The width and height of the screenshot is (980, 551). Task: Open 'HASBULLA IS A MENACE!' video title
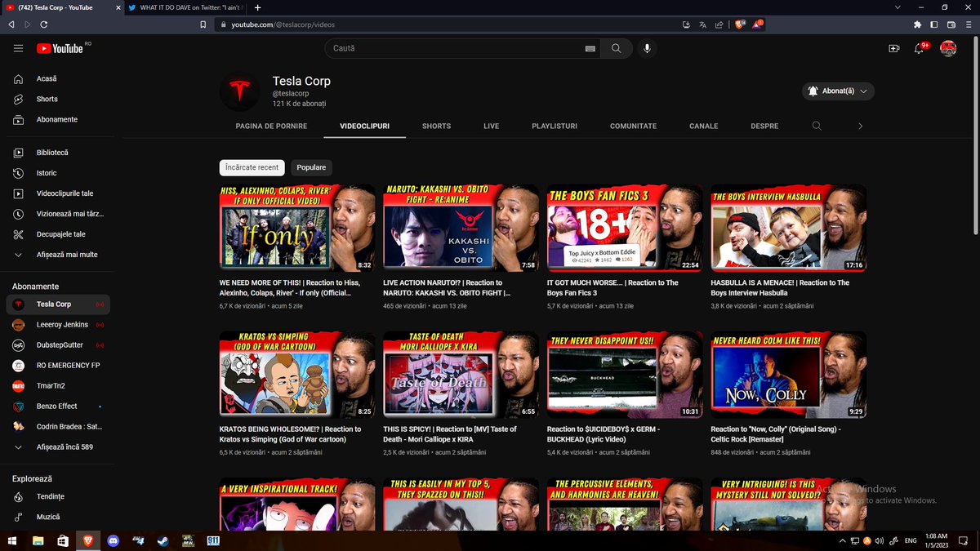click(x=780, y=287)
